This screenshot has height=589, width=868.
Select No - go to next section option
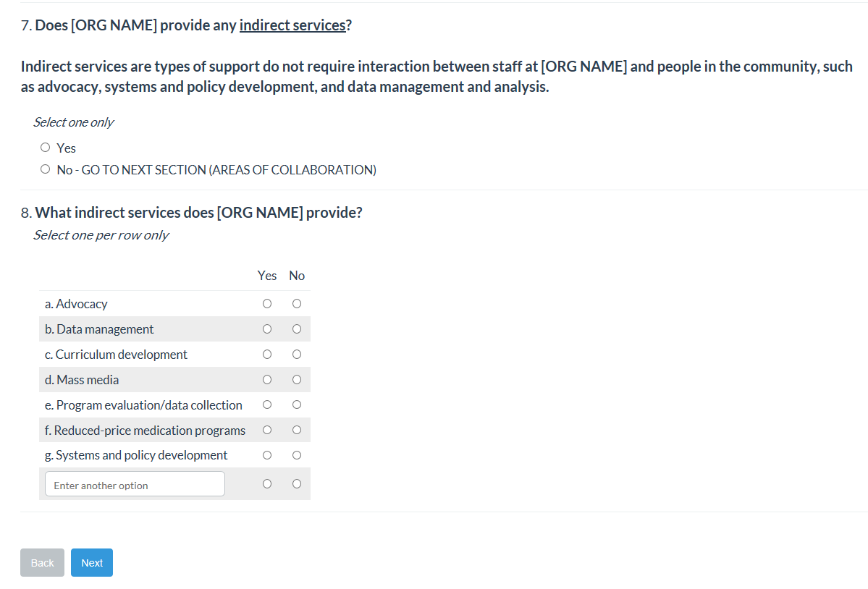click(46, 169)
